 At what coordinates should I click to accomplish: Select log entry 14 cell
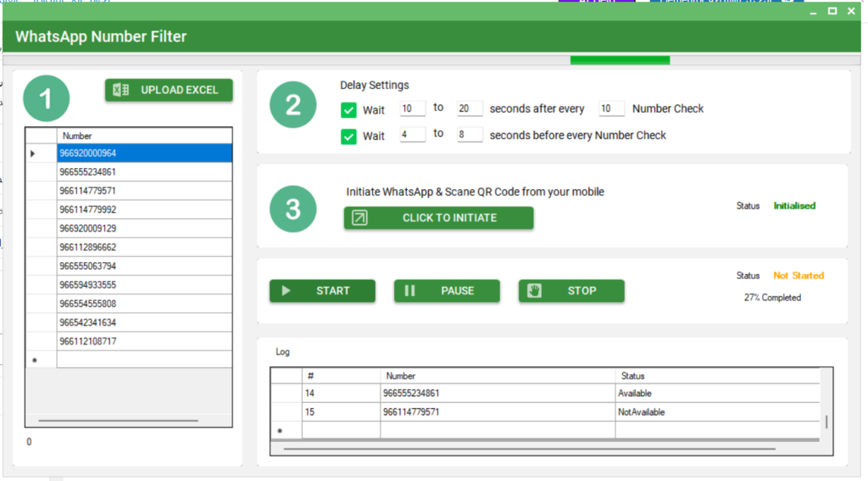point(341,394)
